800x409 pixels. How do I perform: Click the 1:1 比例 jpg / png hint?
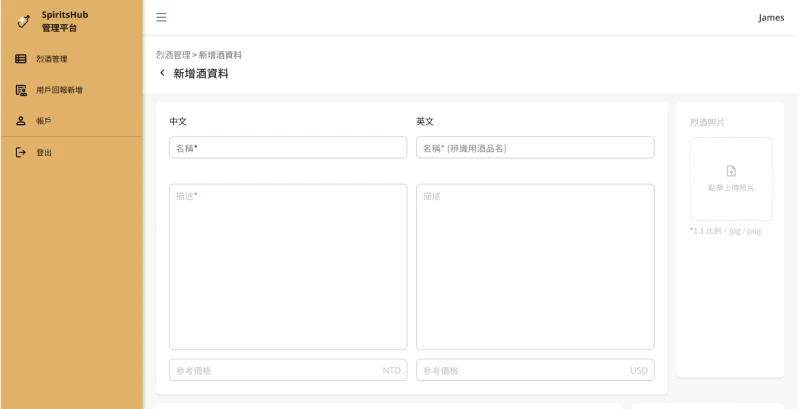[x=726, y=231]
